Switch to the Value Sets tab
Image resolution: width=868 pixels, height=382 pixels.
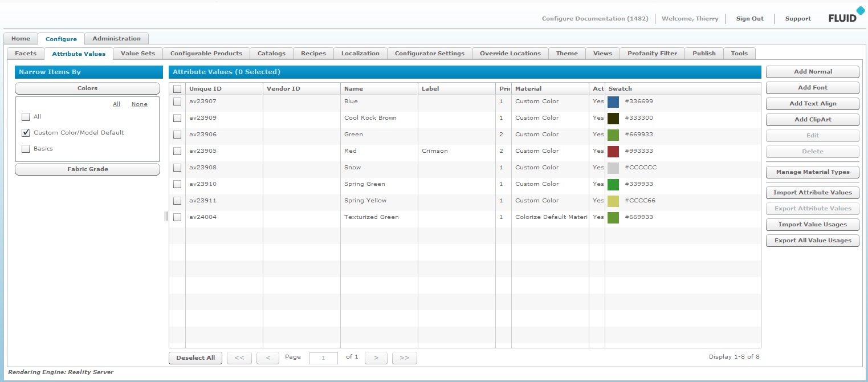click(137, 54)
